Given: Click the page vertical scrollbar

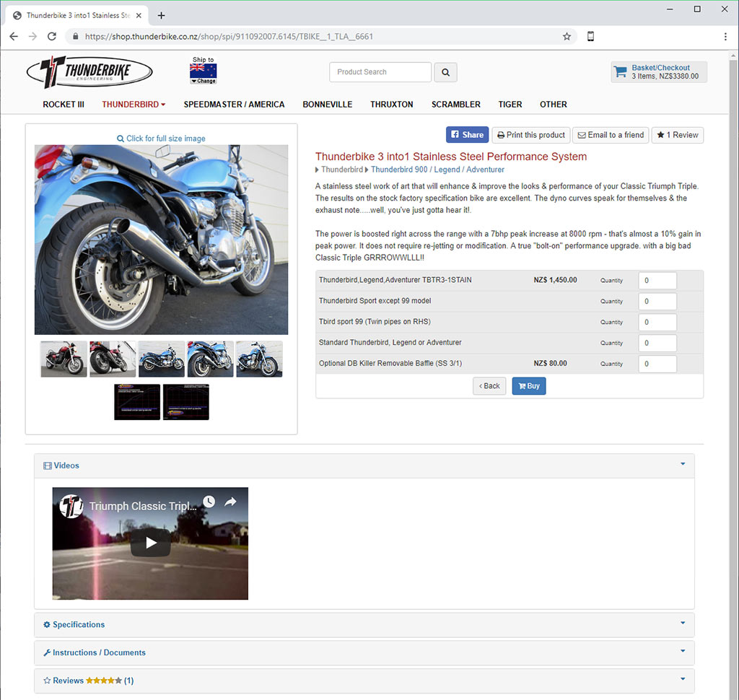Looking at the screenshot, I should 733,375.
